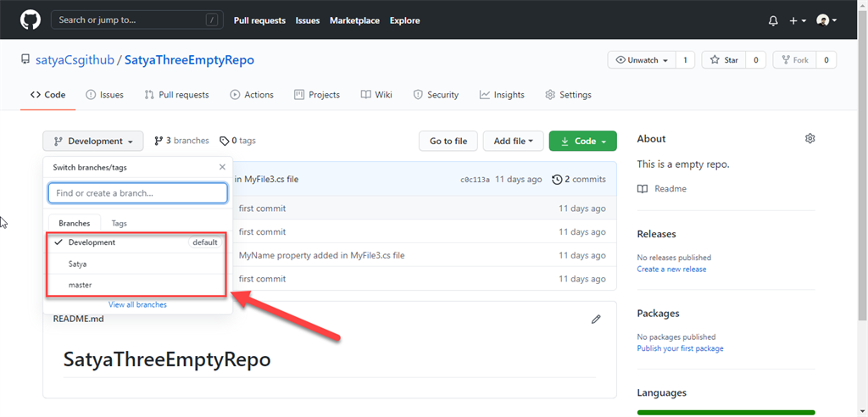This screenshot has height=417, width=868.
Task: Open the MyName property added commit message
Action: [x=321, y=255]
